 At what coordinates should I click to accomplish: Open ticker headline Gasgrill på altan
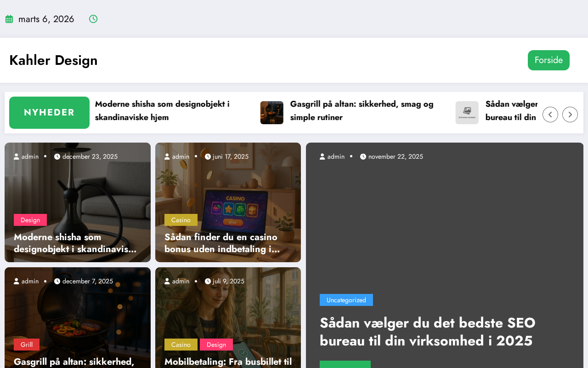362,110
